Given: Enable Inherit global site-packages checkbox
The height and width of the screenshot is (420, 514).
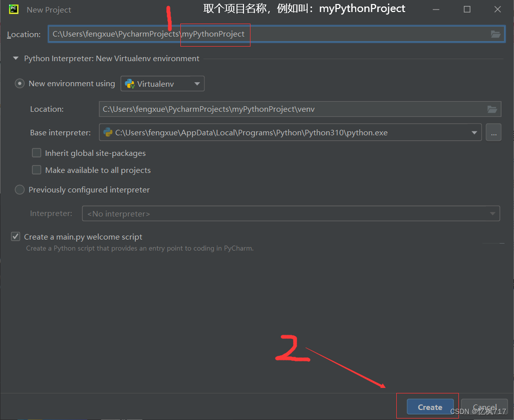Looking at the screenshot, I should coord(37,153).
